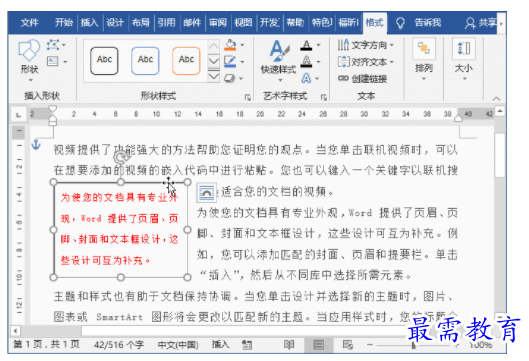This screenshot has height=361, width=529.
Task: Switch to the 插入 tab
Action: pyautogui.click(x=89, y=23)
